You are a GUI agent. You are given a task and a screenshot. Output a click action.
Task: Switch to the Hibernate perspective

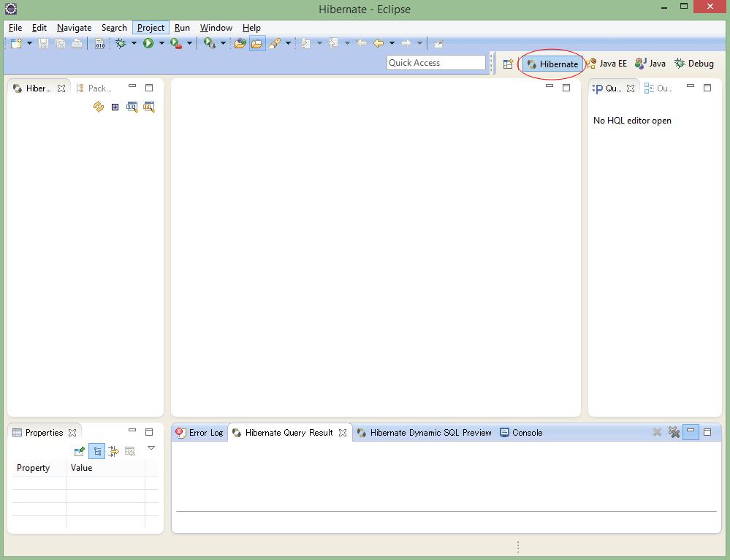(x=552, y=64)
